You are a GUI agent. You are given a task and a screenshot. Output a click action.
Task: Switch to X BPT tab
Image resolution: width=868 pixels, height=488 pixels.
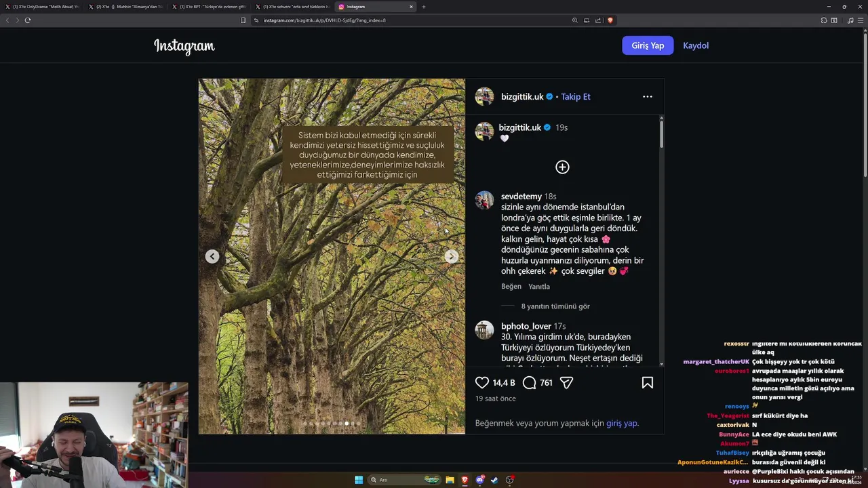209,7
